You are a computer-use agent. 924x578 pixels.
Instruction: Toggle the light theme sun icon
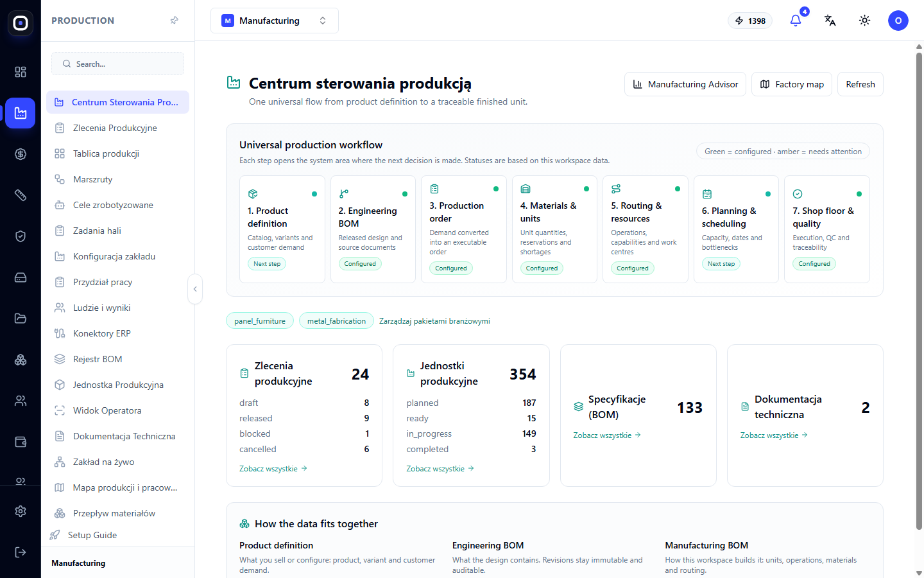[864, 21]
